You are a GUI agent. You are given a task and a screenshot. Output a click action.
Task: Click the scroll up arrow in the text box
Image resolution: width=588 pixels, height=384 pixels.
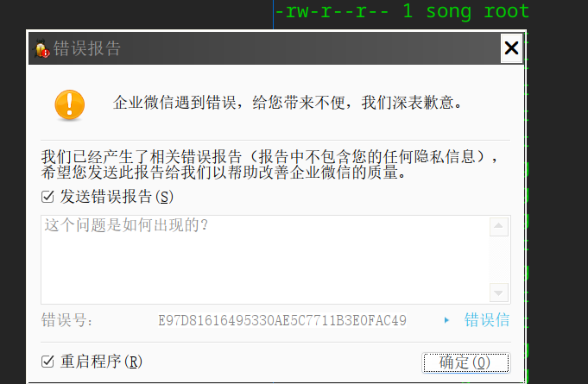coord(499,227)
